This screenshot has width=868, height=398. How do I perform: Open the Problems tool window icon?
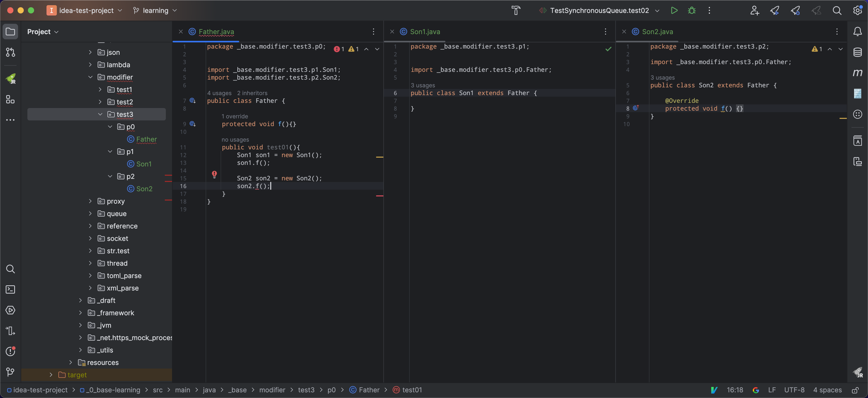point(10,351)
